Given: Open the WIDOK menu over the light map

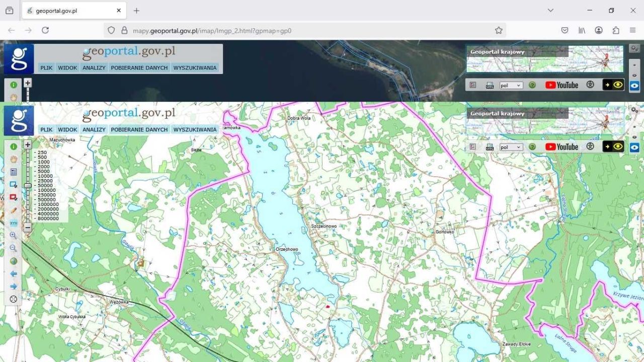Looking at the screenshot, I should click(x=67, y=129).
